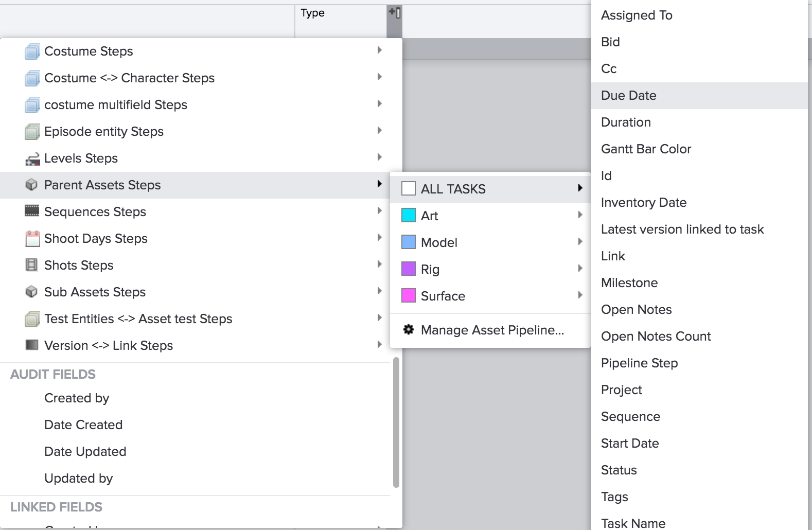Click the Sequences Steps clapboard icon
Screen dimensions: 812x530
(x=32, y=211)
